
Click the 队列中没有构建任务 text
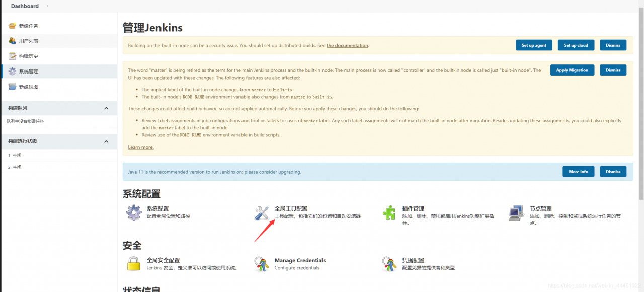[x=25, y=121]
